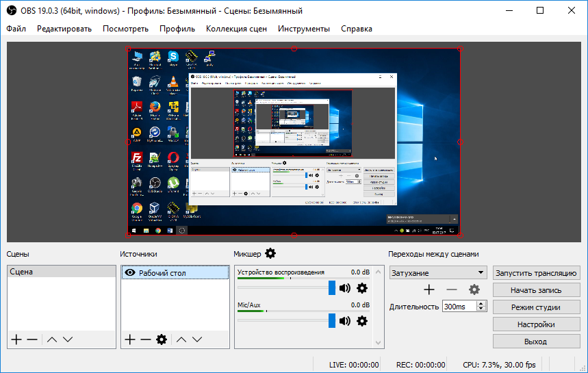Open the Посмотреть menu

125,29
